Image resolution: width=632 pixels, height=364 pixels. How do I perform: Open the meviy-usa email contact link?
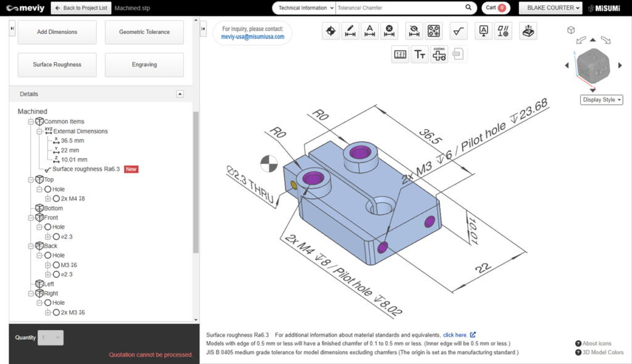click(x=252, y=36)
